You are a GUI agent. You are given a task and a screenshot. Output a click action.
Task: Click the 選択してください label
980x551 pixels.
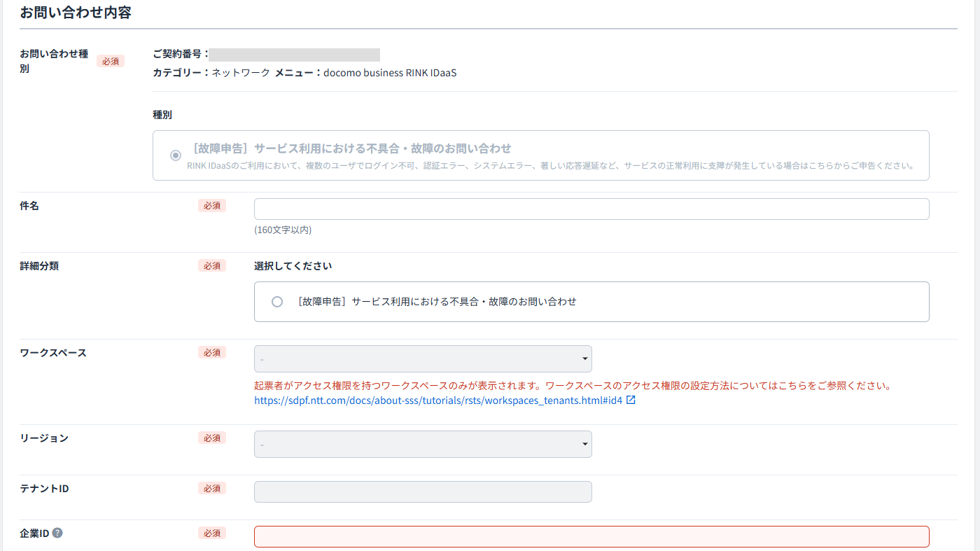point(293,266)
